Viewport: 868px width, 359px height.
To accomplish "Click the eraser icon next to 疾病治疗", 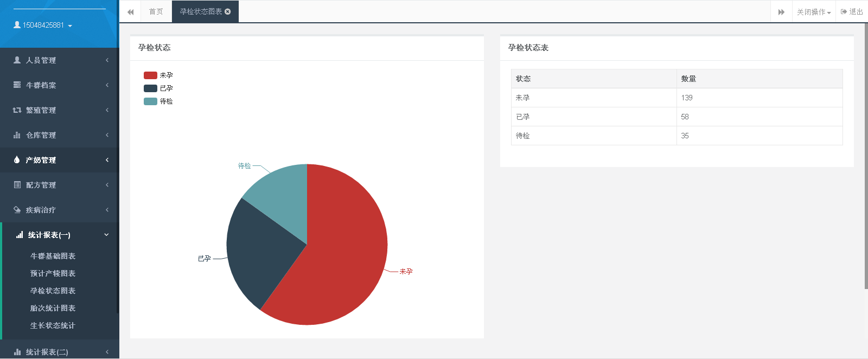I will 17,210.
